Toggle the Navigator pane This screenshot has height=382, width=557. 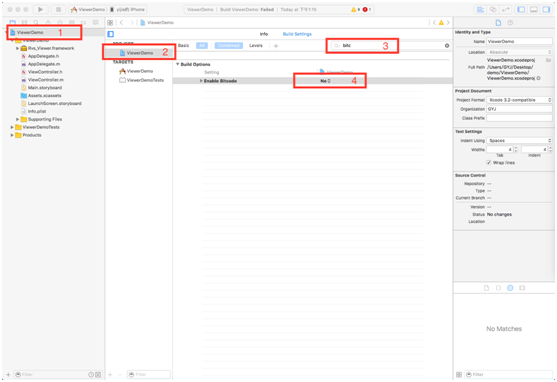coord(521,10)
